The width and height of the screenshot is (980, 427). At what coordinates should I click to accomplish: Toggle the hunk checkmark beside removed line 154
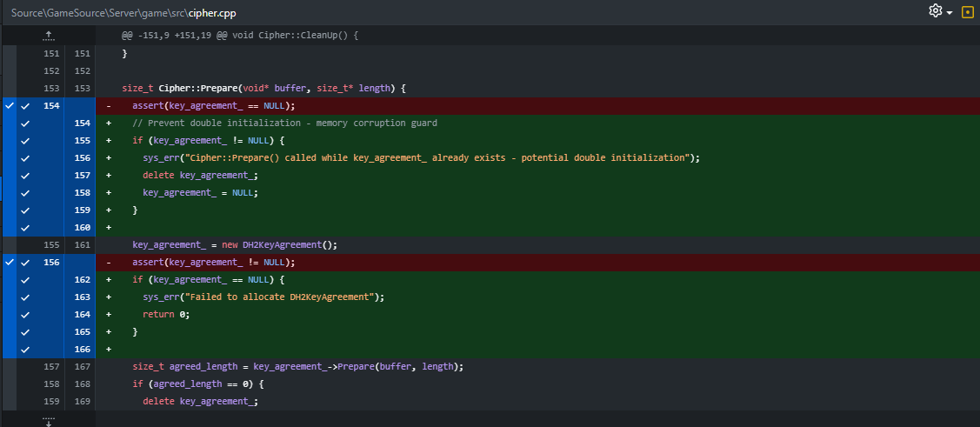pyautogui.click(x=10, y=106)
